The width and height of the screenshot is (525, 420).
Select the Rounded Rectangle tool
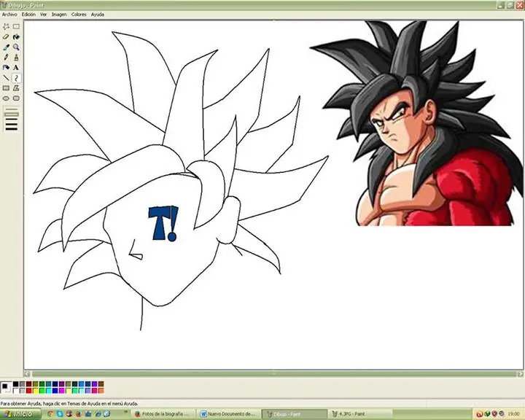click(x=16, y=98)
